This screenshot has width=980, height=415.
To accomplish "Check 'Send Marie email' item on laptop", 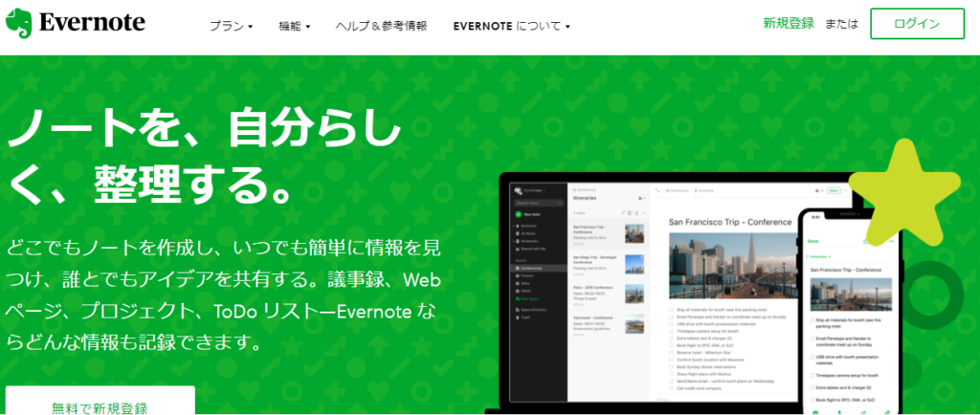I will point(671,381).
